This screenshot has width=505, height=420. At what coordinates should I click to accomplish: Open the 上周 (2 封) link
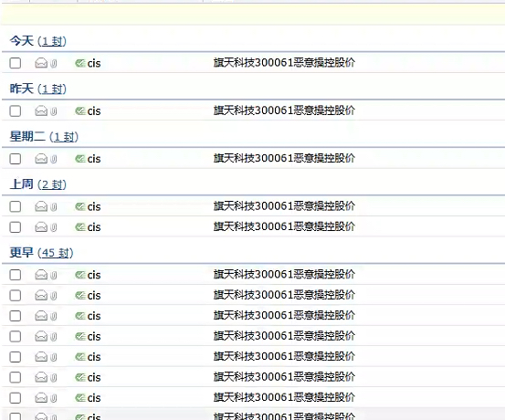(x=52, y=184)
